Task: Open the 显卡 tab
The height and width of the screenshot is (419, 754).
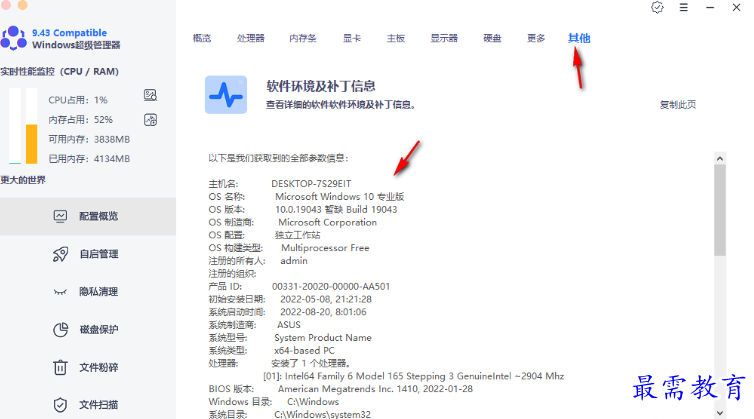Action: click(x=352, y=38)
